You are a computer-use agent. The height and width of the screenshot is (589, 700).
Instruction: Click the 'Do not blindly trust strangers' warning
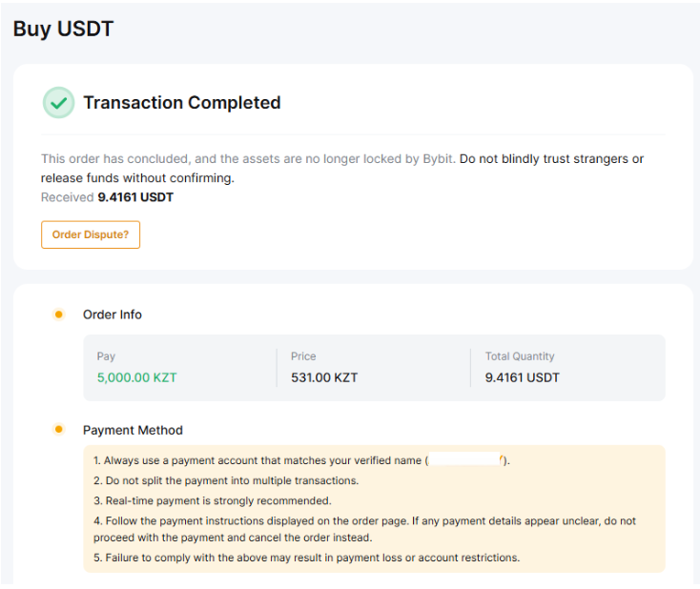tap(551, 159)
